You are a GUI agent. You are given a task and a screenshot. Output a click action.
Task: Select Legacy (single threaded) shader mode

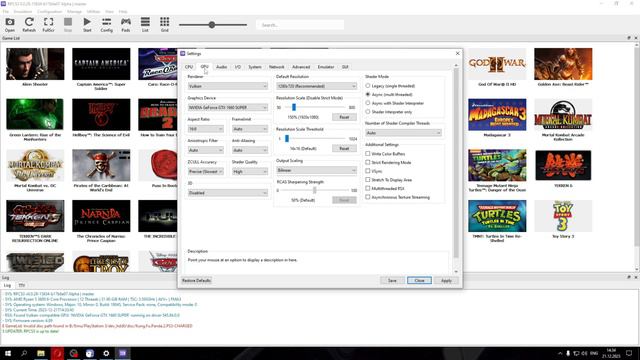click(x=368, y=86)
